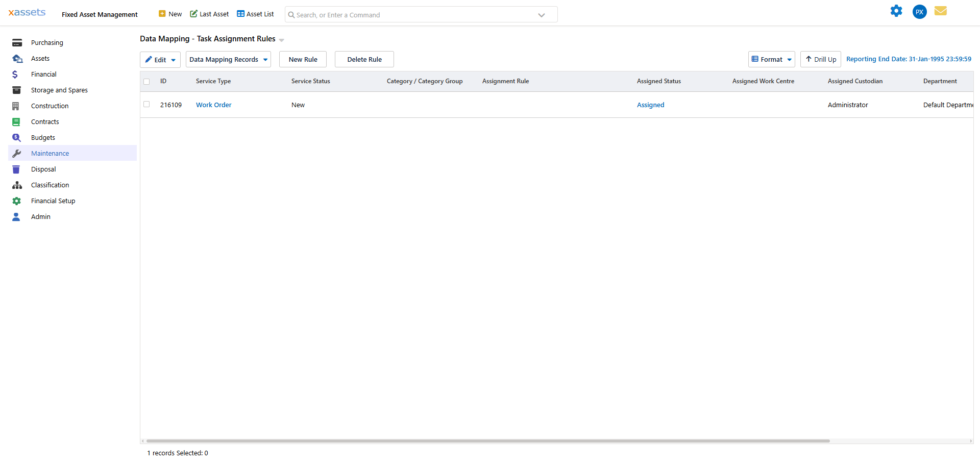The height and width of the screenshot is (465, 980).
Task: Click the Classification hierarchy icon
Action: (x=17, y=185)
